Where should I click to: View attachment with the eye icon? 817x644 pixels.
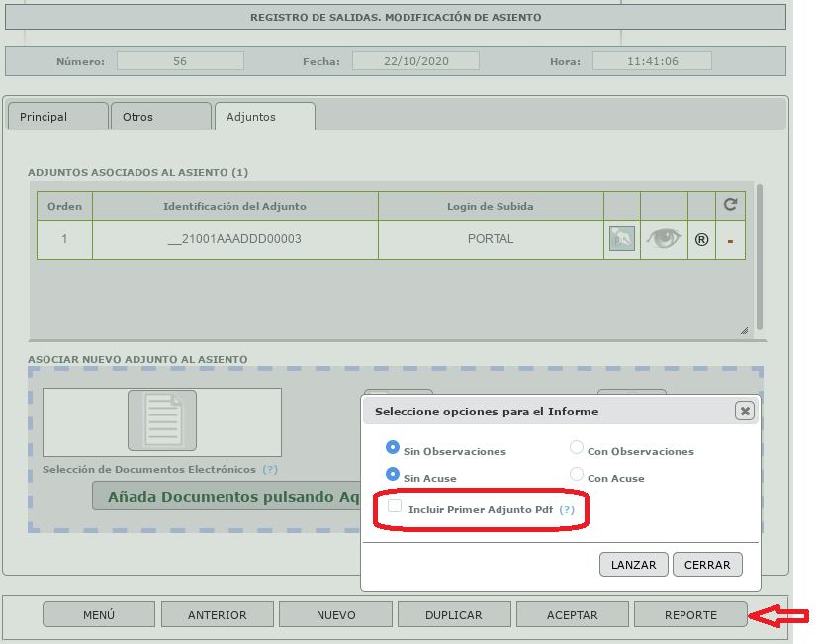(x=664, y=238)
